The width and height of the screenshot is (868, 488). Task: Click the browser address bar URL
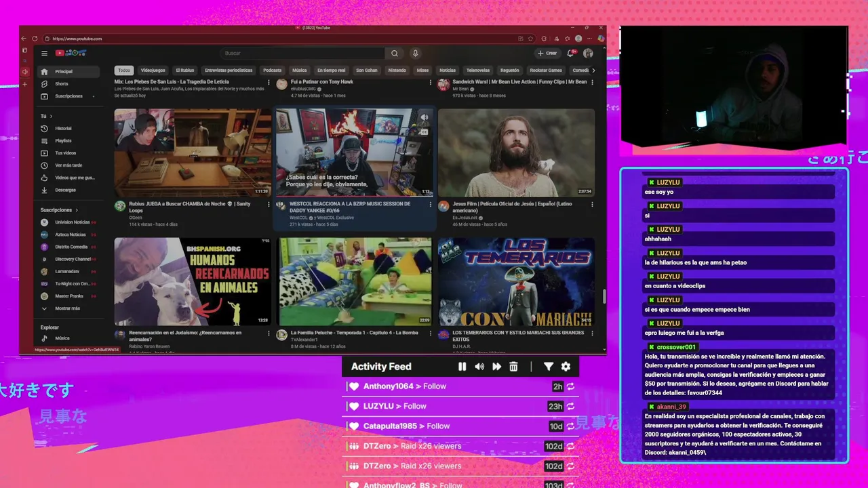tap(77, 39)
